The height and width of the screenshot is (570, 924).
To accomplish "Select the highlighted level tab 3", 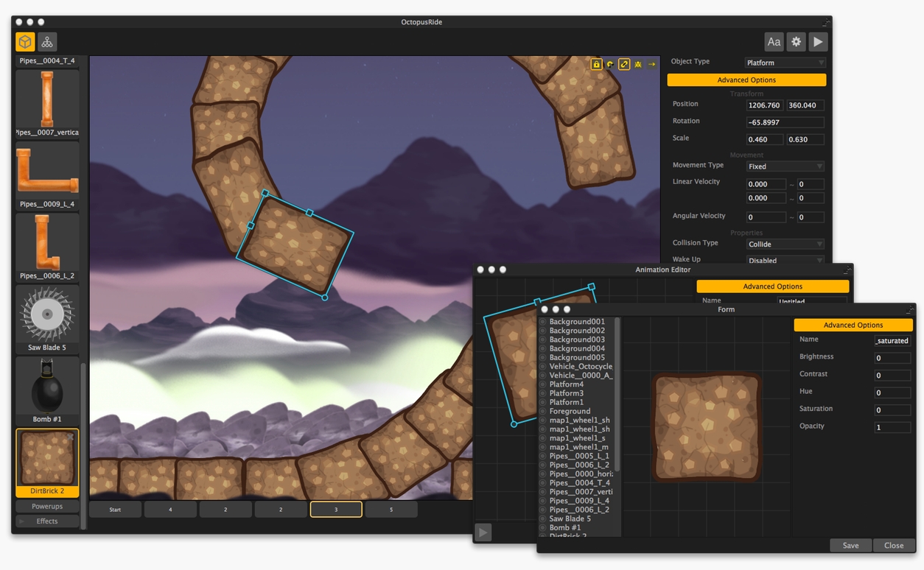I will 336,510.
